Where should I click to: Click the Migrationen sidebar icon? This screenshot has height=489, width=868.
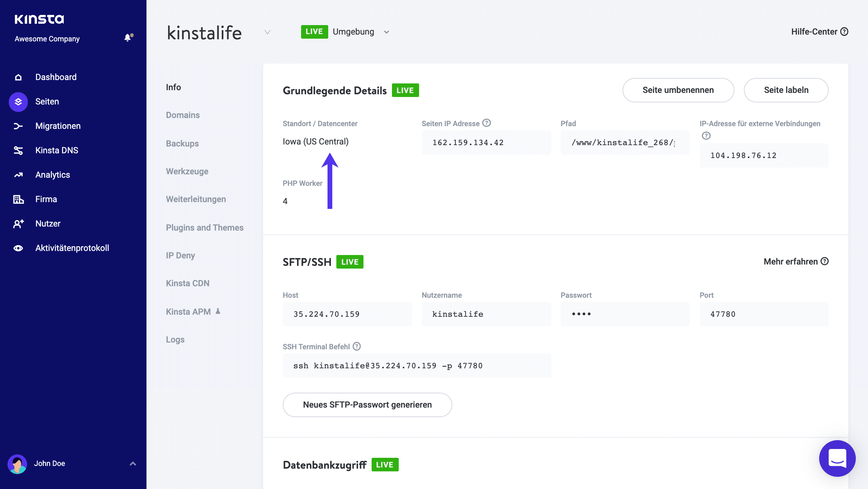click(x=17, y=126)
